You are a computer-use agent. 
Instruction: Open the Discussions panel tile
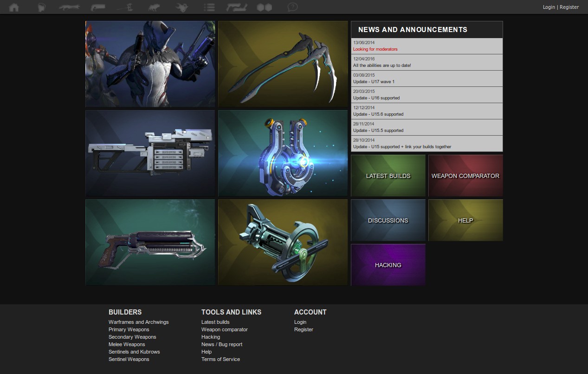(388, 220)
